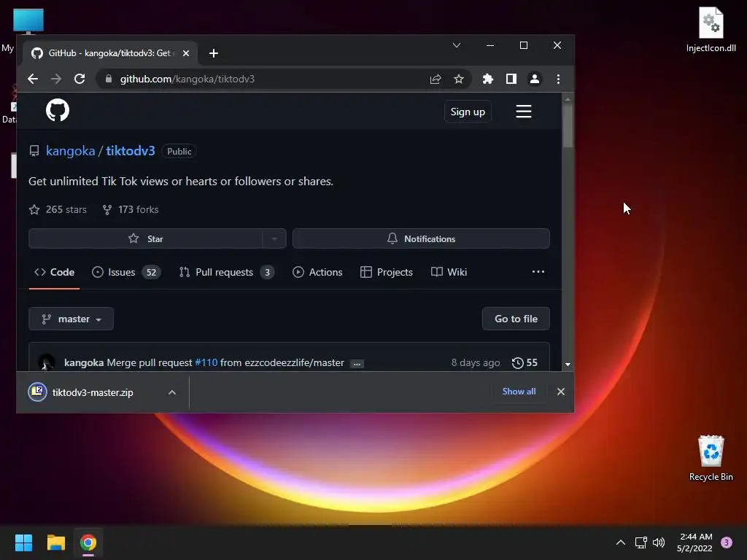Click the Sign up button
Screen dimensions: 747x560
click(468, 112)
